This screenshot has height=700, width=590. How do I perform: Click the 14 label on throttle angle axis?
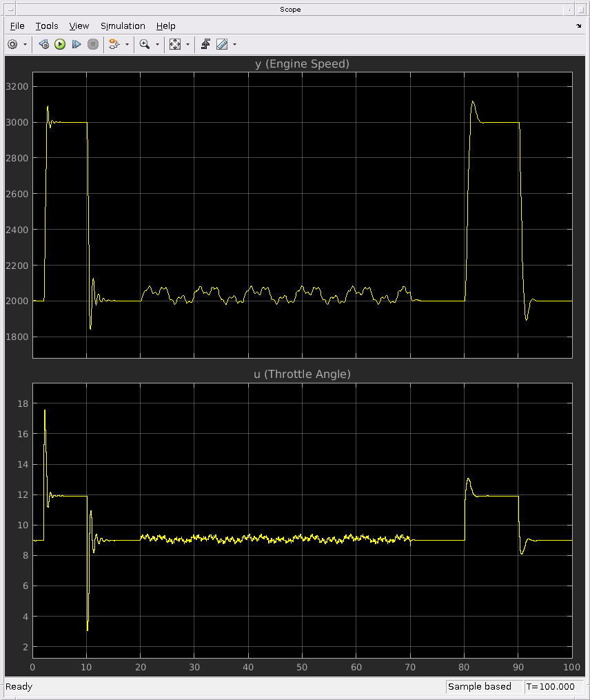(23, 464)
